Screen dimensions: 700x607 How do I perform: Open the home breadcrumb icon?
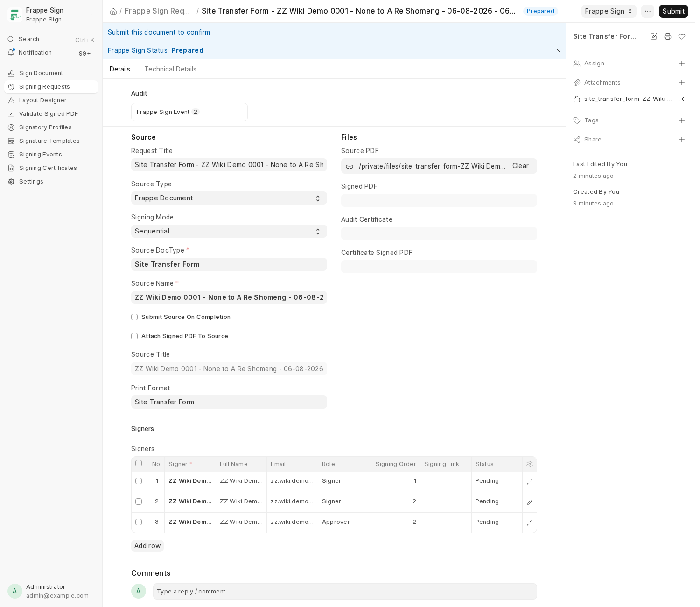click(113, 11)
